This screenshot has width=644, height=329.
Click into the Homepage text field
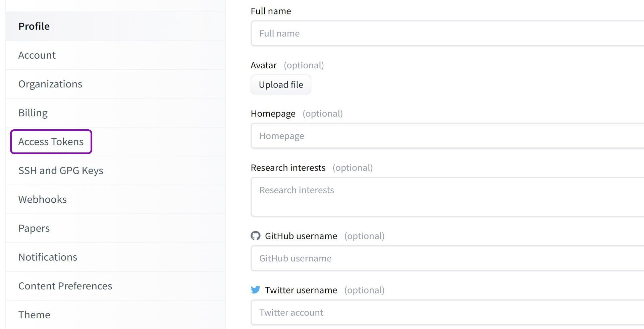[447, 136]
